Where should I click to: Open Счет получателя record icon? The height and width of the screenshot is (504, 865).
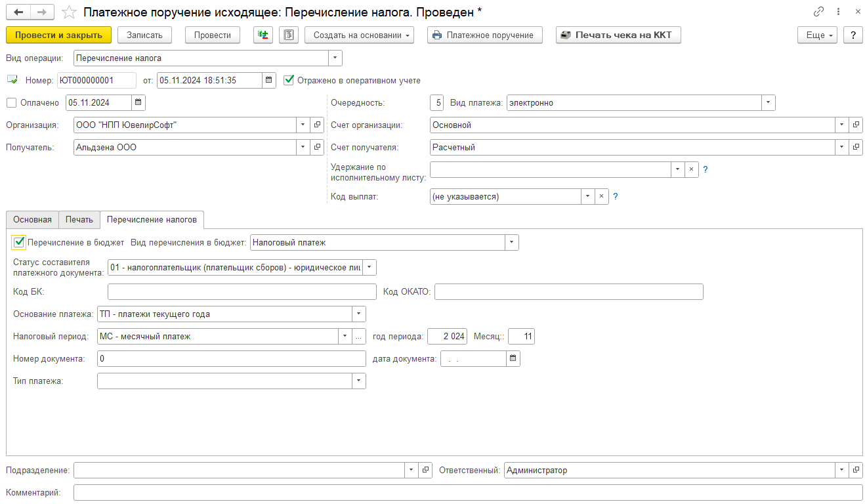click(856, 148)
